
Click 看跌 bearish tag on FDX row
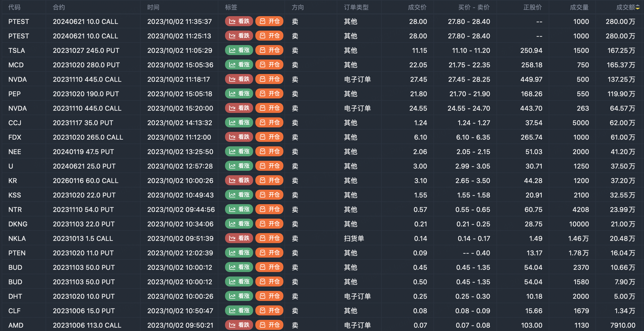click(x=239, y=137)
